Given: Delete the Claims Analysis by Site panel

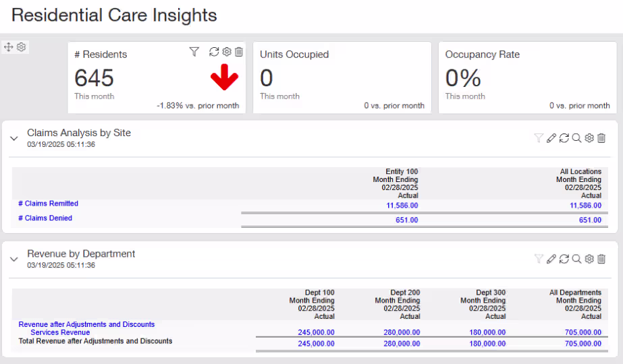Looking at the screenshot, I should coord(601,138).
